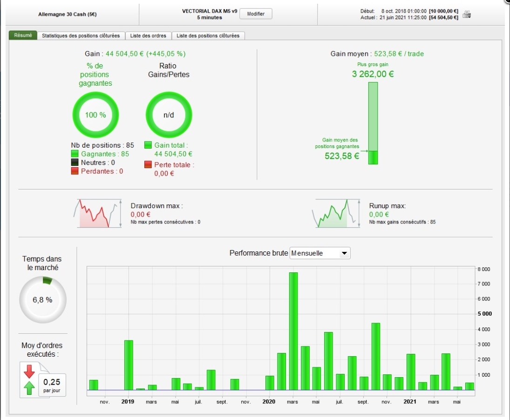Click 'Drawdown max :' label
510x420 pixels.
(x=157, y=206)
